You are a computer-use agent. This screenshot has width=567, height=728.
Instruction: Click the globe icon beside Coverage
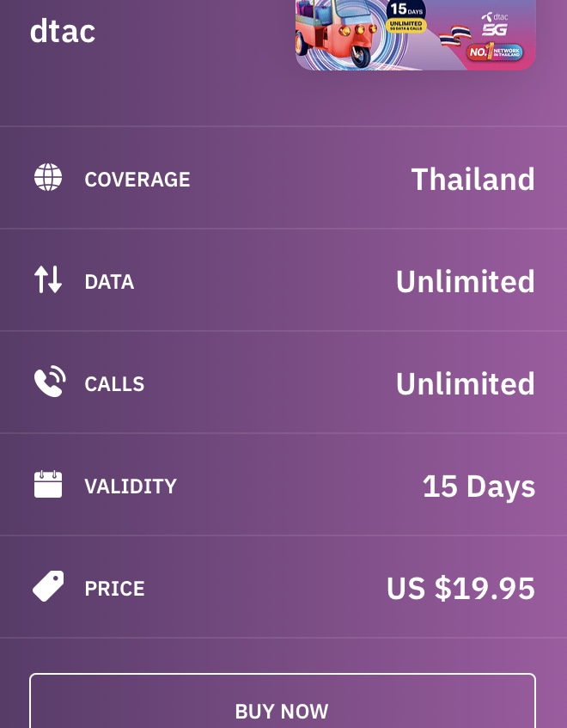(48, 177)
